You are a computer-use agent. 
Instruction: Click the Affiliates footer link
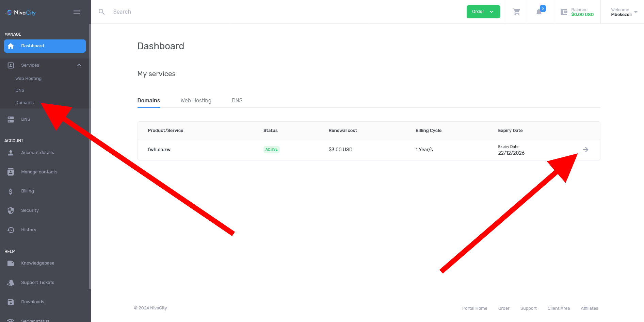[x=589, y=308]
